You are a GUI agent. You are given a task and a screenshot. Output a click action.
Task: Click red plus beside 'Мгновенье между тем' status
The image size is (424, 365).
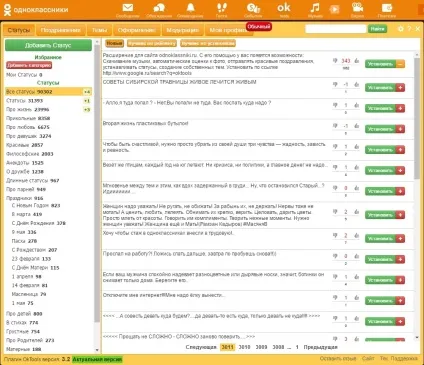(x=400, y=191)
